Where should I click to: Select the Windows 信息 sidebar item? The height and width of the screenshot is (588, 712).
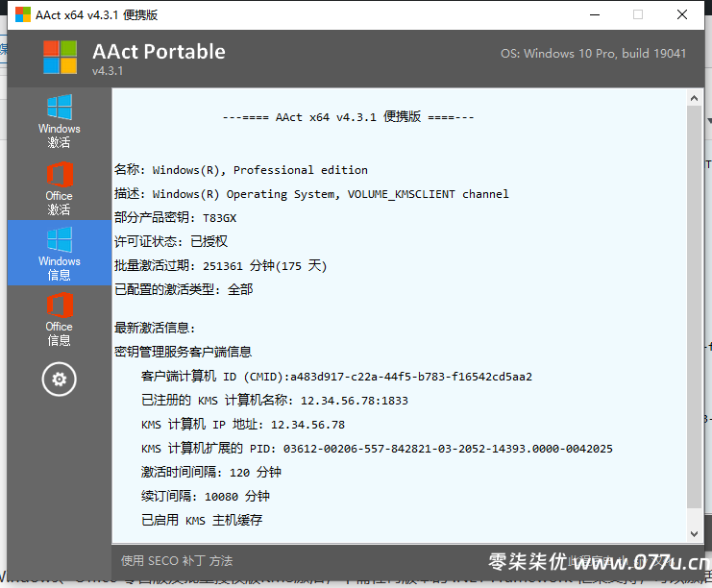coord(59,253)
